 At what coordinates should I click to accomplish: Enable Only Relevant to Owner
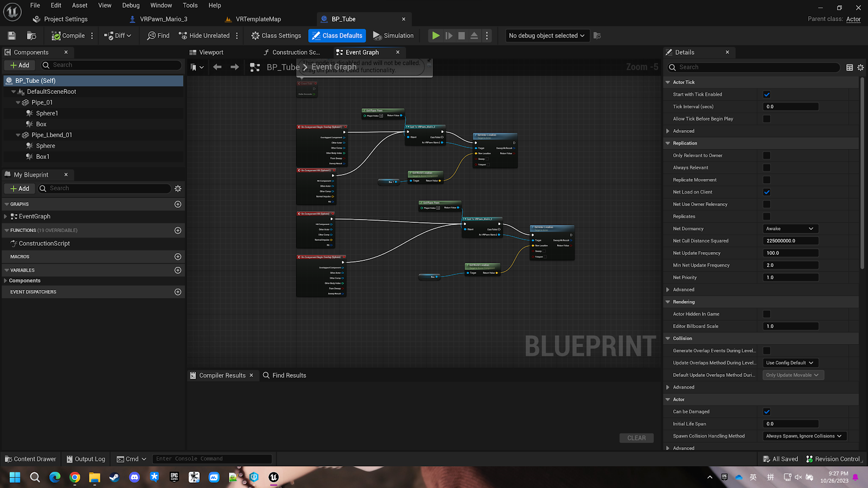click(767, 156)
